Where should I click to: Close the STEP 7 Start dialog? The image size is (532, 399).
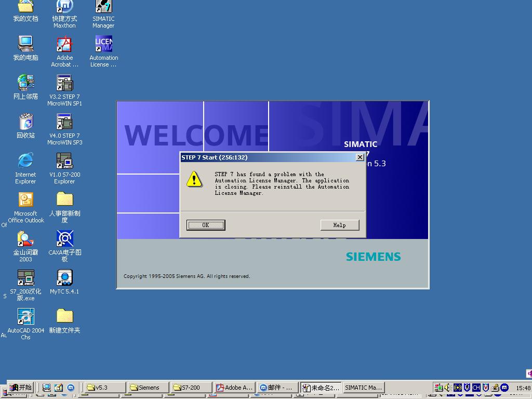360,157
